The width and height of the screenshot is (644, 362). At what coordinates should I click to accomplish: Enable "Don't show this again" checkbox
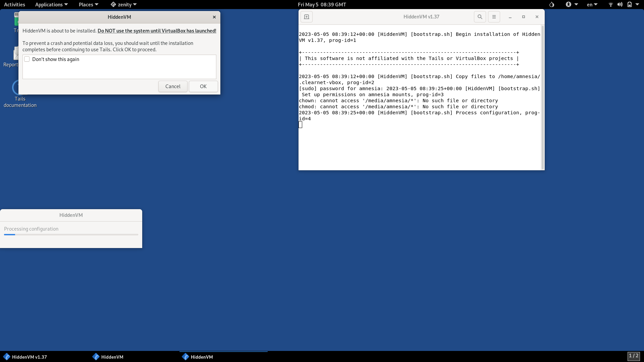tap(27, 59)
